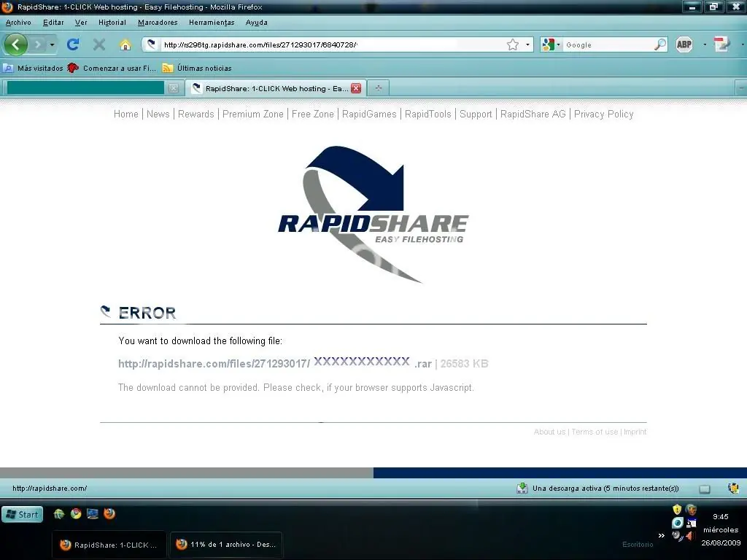747x560 pixels.
Task: Click the download activity icon in the status bar
Action: (x=522, y=488)
